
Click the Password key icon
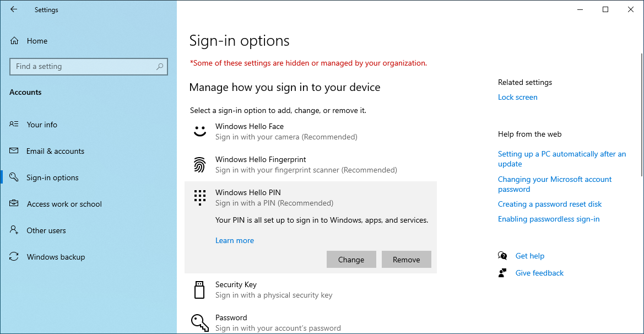[x=199, y=322]
